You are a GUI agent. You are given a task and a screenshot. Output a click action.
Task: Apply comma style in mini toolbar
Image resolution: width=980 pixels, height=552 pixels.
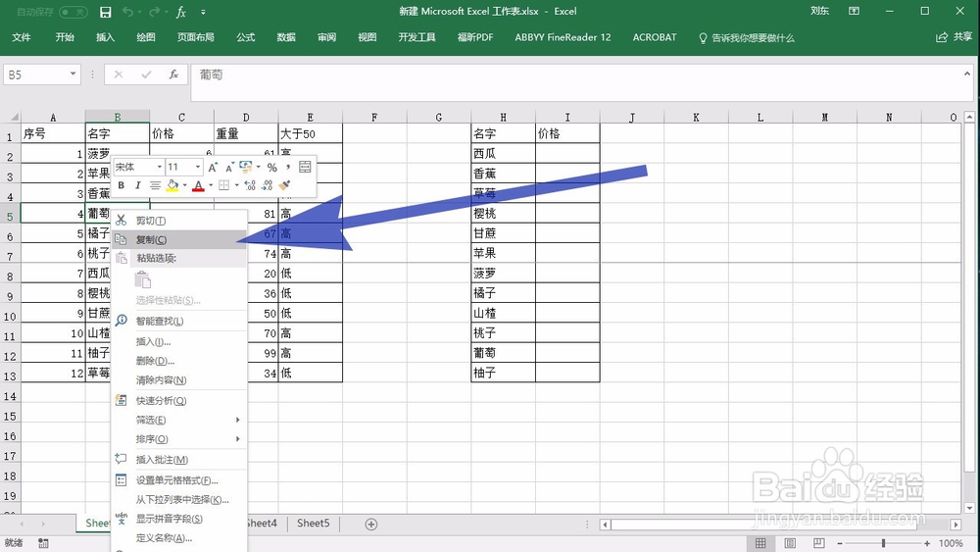pyautogui.click(x=287, y=167)
